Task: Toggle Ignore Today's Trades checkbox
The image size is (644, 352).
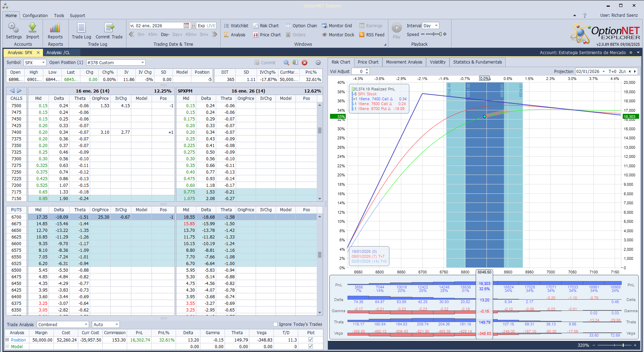Action: tap(275, 324)
